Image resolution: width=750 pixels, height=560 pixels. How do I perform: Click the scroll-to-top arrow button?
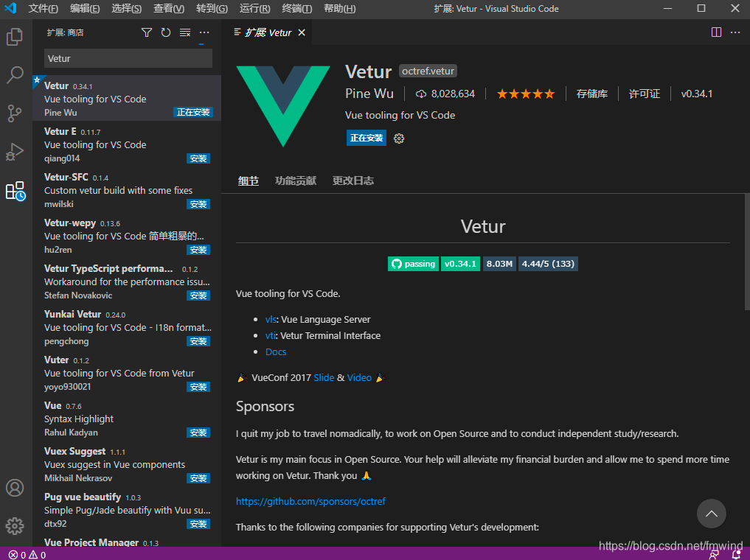[x=711, y=514]
